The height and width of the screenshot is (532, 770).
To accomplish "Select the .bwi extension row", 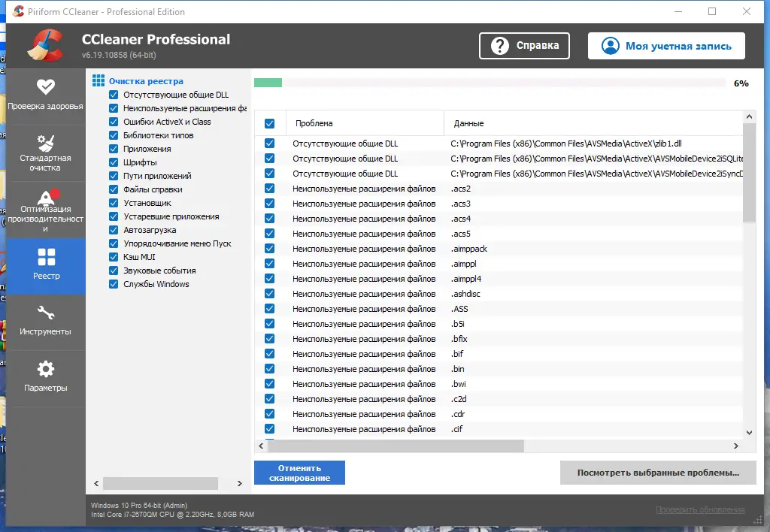I will [499, 384].
